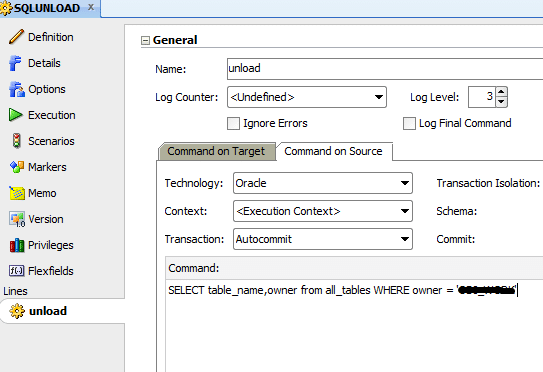The image size is (543, 372).
Task: Increase Log Level with up arrow
Action: coord(501,92)
